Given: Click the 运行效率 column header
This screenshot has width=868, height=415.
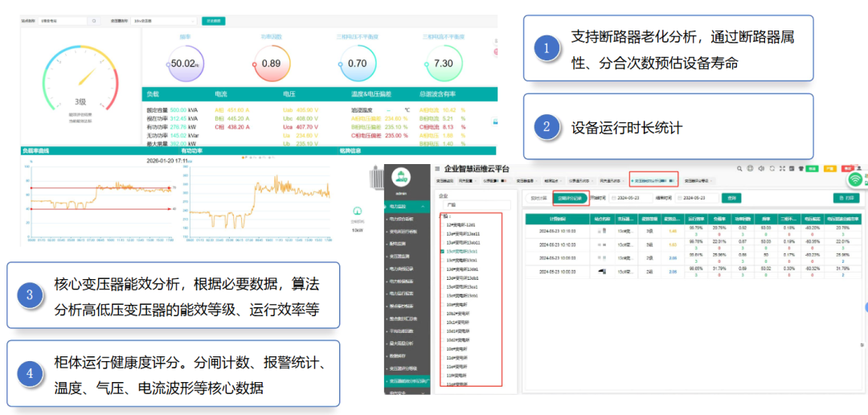Looking at the screenshot, I should point(696,218).
